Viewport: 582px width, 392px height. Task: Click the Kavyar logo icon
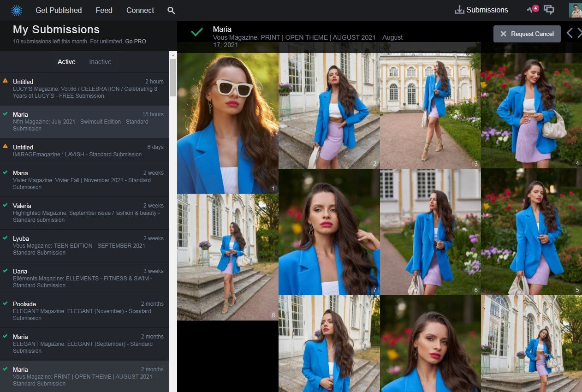pos(17,10)
